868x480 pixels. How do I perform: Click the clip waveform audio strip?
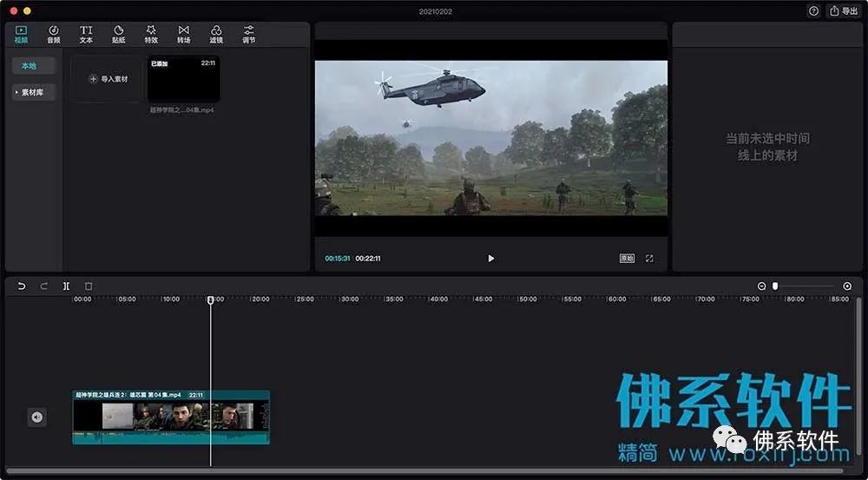tap(171, 437)
